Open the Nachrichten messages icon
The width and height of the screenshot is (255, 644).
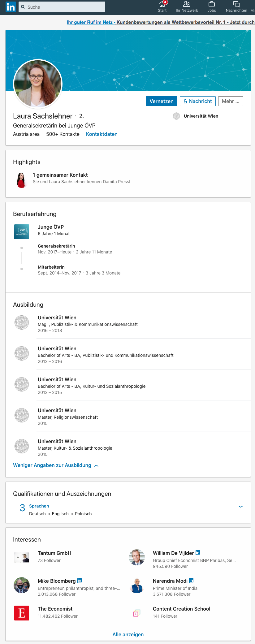tap(236, 4)
